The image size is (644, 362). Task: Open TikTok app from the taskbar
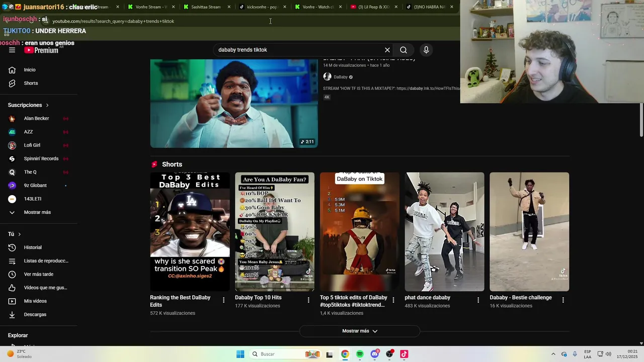point(404,354)
